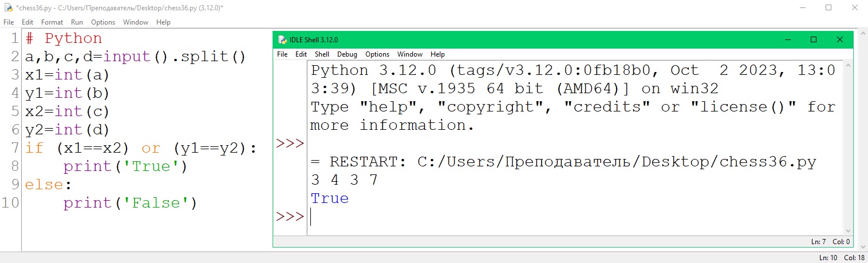Click the shell scrollbar down arrow
Screen dimensions: 868x263
[848, 230]
